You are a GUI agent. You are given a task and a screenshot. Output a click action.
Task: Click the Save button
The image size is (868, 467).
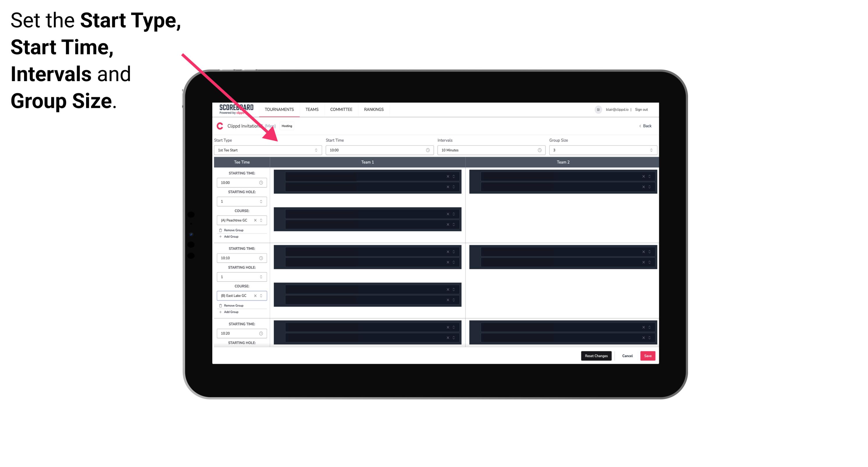tap(648, 355)
